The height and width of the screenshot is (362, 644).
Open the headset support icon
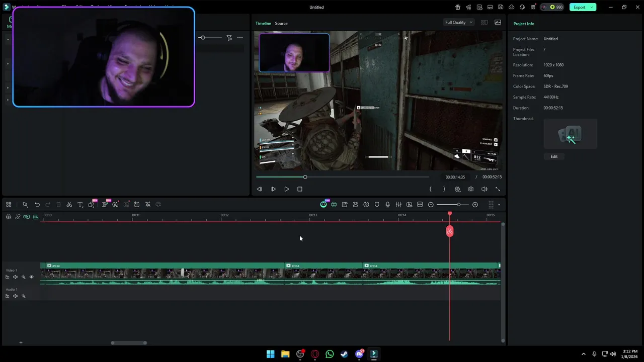[x=522, y=7]
